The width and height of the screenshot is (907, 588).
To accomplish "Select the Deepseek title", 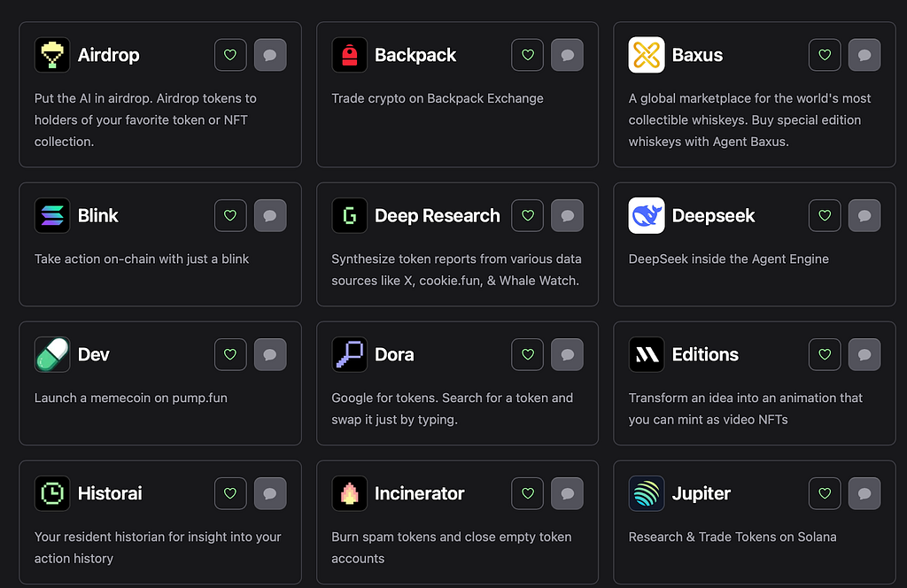I will [x=713, y=216].
